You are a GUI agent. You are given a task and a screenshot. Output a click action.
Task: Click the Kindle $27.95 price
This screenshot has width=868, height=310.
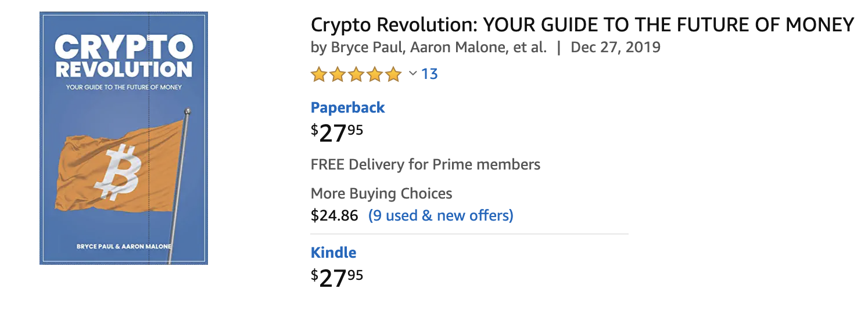(337, 277)
